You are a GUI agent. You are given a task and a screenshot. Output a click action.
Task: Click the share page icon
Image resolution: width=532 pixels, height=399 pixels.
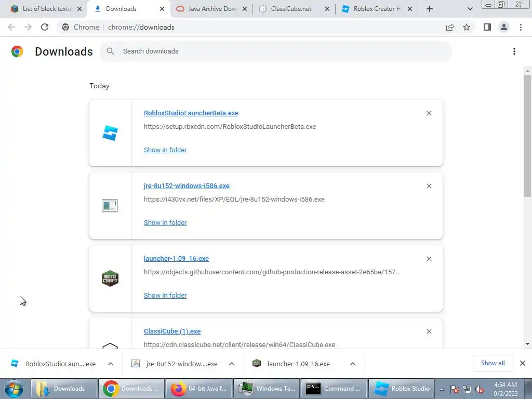click(x=450, y=27)
